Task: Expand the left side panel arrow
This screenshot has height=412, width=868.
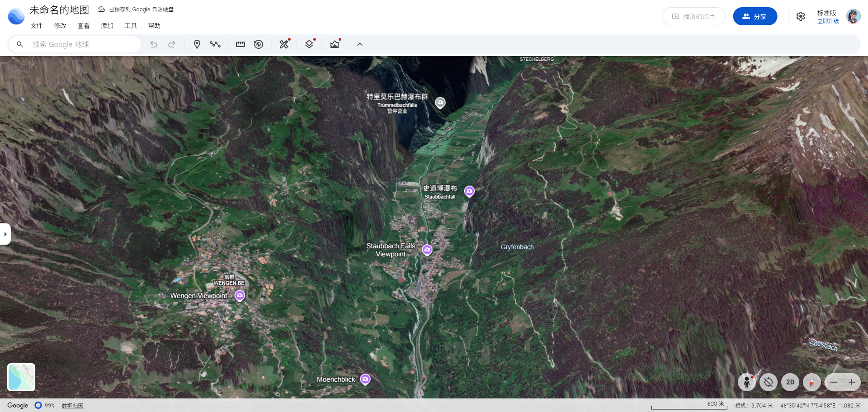Action: click(x=5, y=234)
